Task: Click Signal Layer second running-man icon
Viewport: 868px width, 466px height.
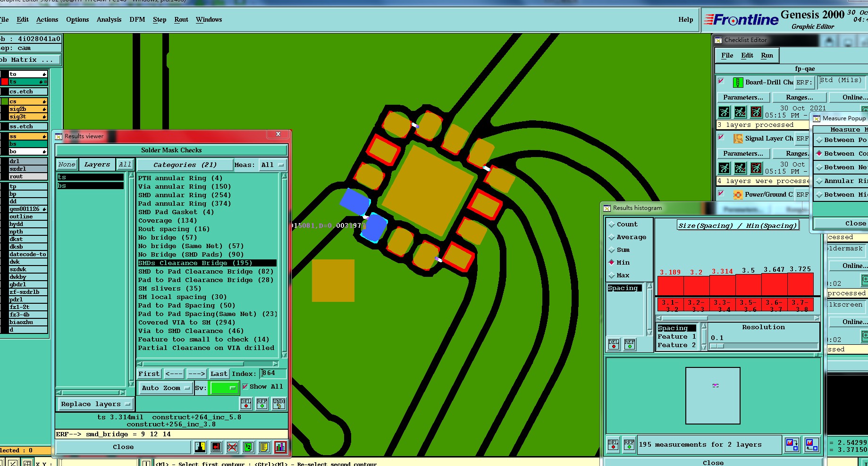Action: tap(740, 168)
